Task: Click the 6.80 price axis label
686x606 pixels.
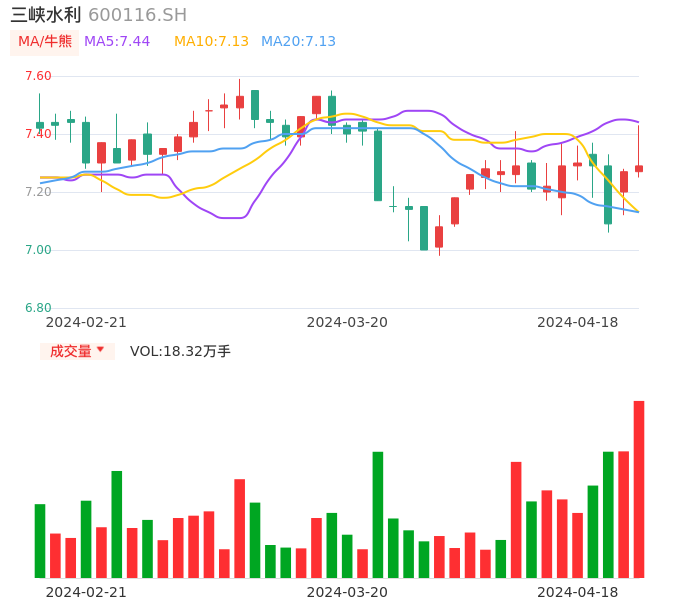Action: pyautogui.click(x=38, y=308)
